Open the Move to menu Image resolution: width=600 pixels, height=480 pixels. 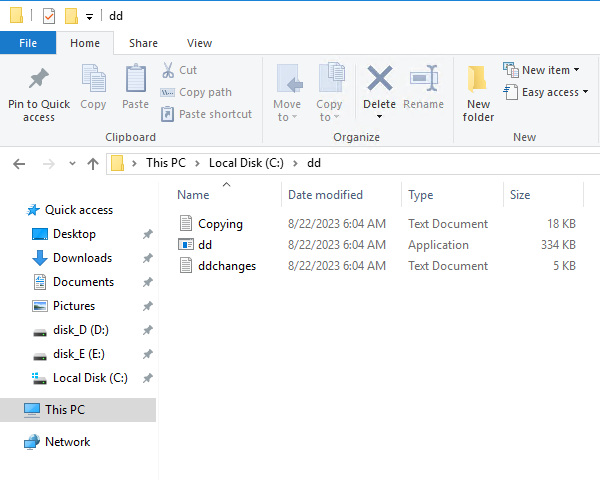pyautogui.click(x=287, y=93)
